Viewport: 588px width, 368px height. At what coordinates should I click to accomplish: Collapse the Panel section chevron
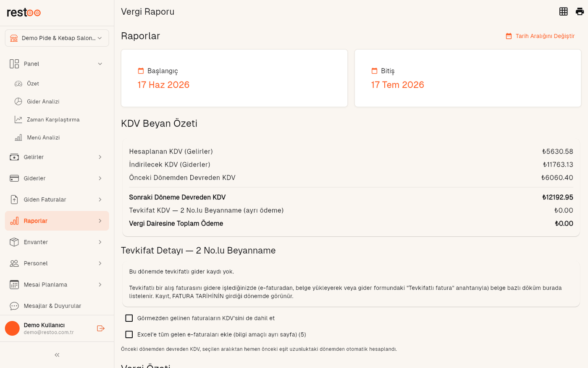100,64
